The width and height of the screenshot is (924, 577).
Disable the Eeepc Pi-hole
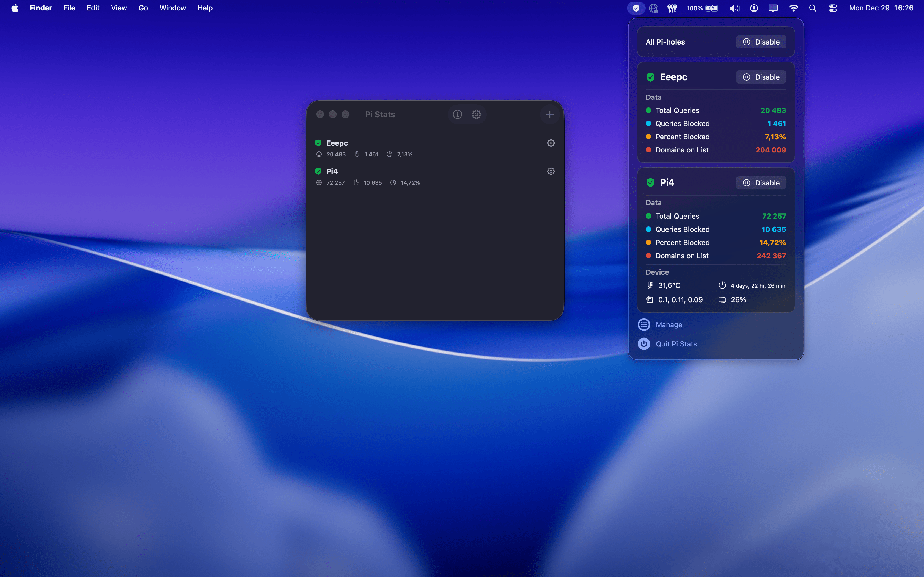[x=761, y=77]
